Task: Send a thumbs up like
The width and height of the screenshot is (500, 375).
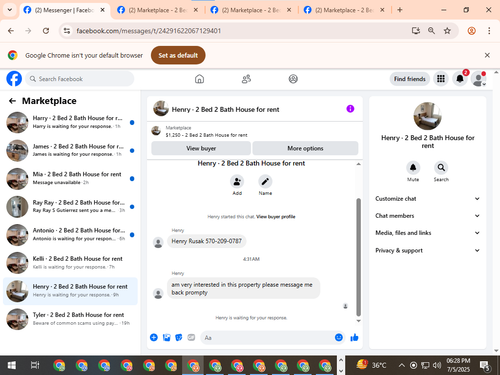Action: pyautogui.click(x=354, y=337)
